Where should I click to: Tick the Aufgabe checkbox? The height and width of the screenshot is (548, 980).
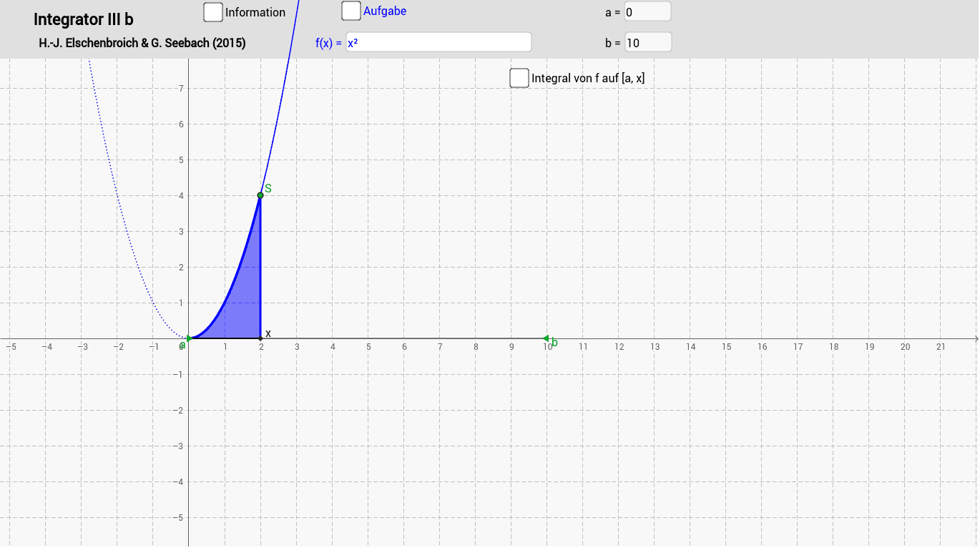tap(351, 11)
